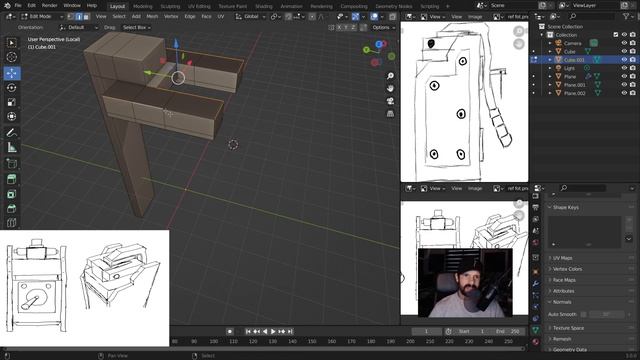Open the Select Box drag dropdown
The width and height of the screenshot is (640, 360).
coord(137,27)
